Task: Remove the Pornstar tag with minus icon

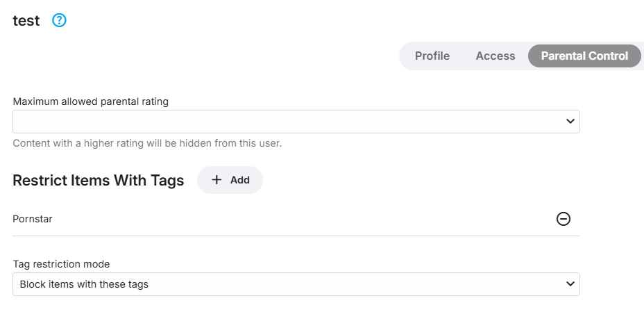Action: click(x=563, y=219)
